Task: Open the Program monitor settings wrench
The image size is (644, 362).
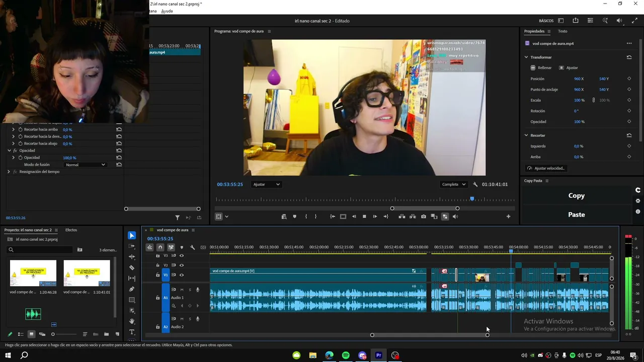Action: tap(475, 185)
